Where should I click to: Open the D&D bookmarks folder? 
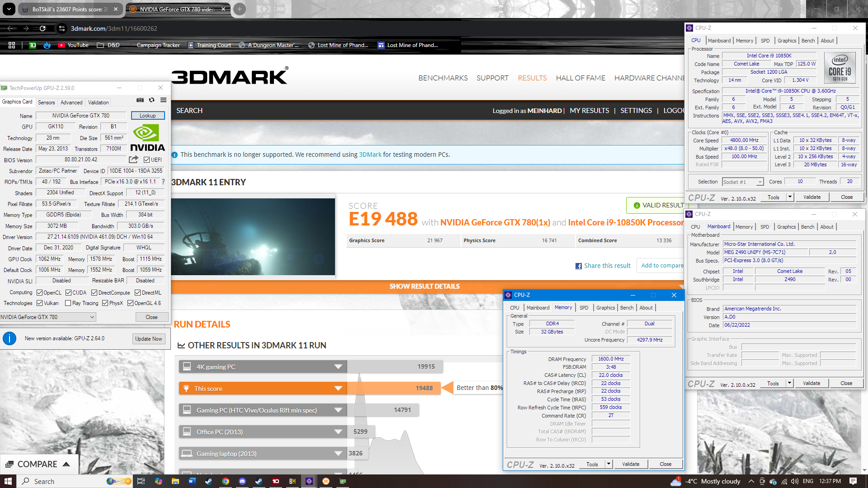[x=108, y=45]
